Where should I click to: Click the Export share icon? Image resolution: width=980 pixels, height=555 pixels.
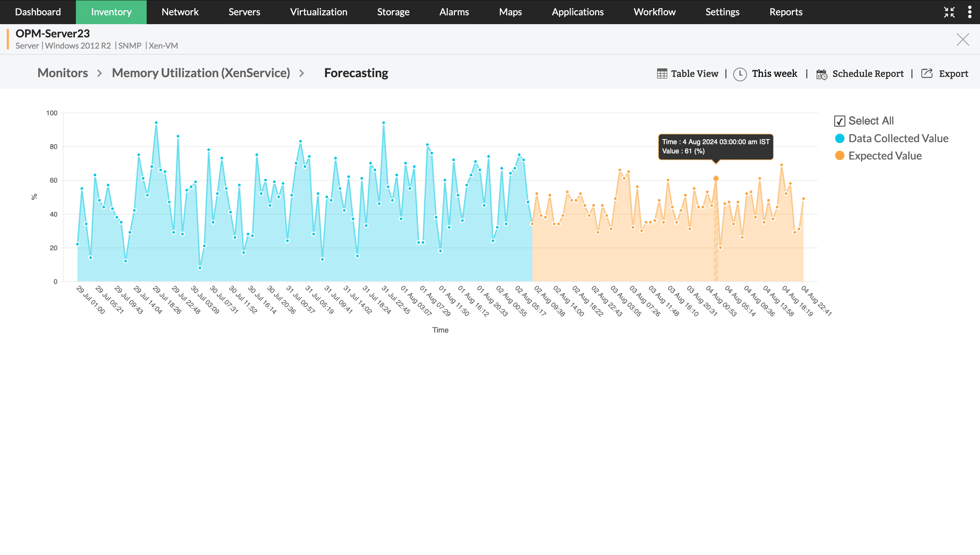927,73
